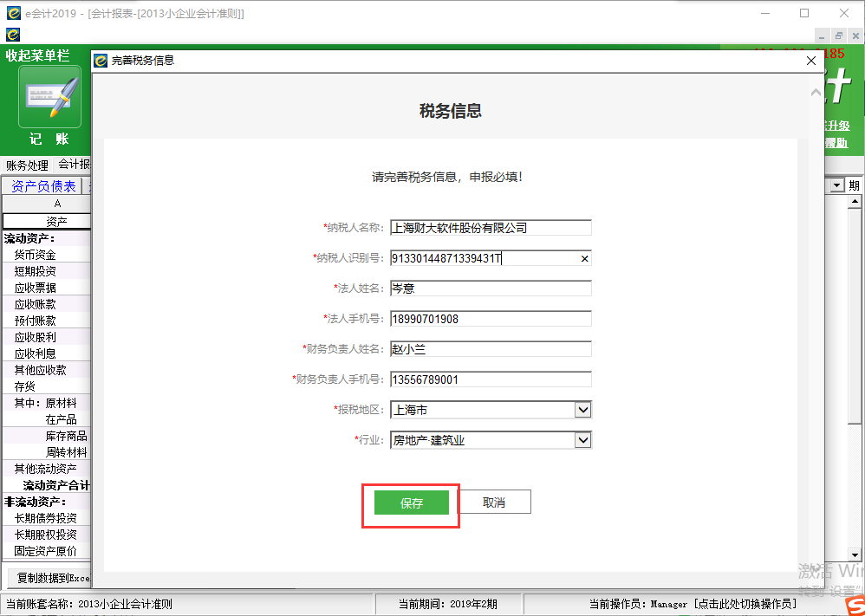
Task: Click the 法人手机号 input field
Action: tap(491, 319)
